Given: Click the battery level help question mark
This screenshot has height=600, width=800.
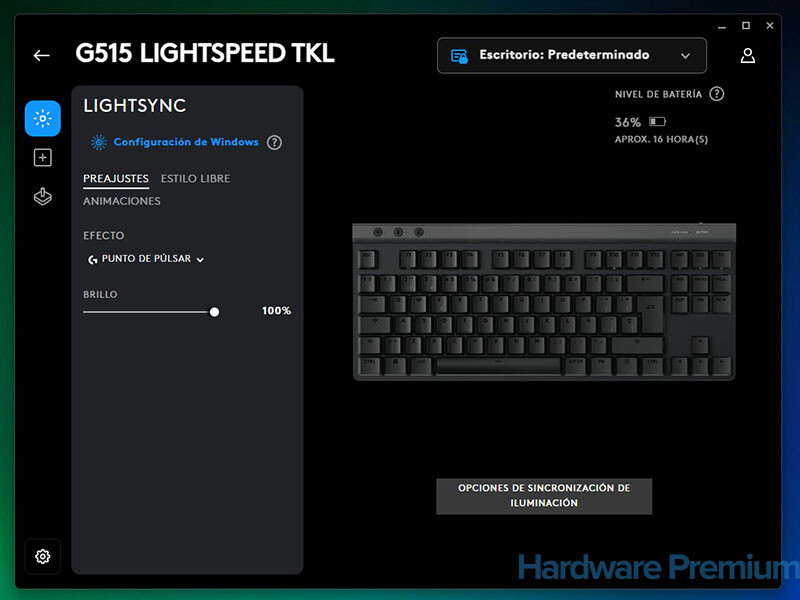Looking at the screenshot, I should point(717,94).
